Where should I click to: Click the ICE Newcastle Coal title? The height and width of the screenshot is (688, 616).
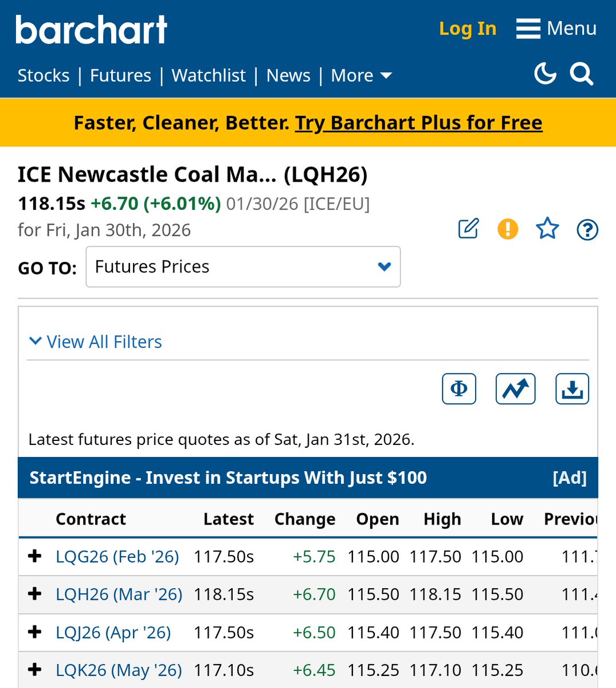point(193,174)
